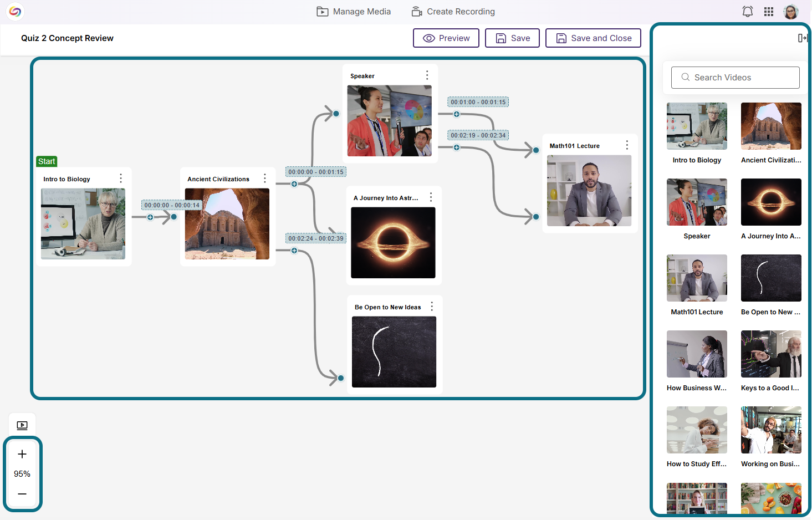Open options menu for Be Open to New Ideas node
Viewport: 812px width, 520px height.
coord(432,306)
